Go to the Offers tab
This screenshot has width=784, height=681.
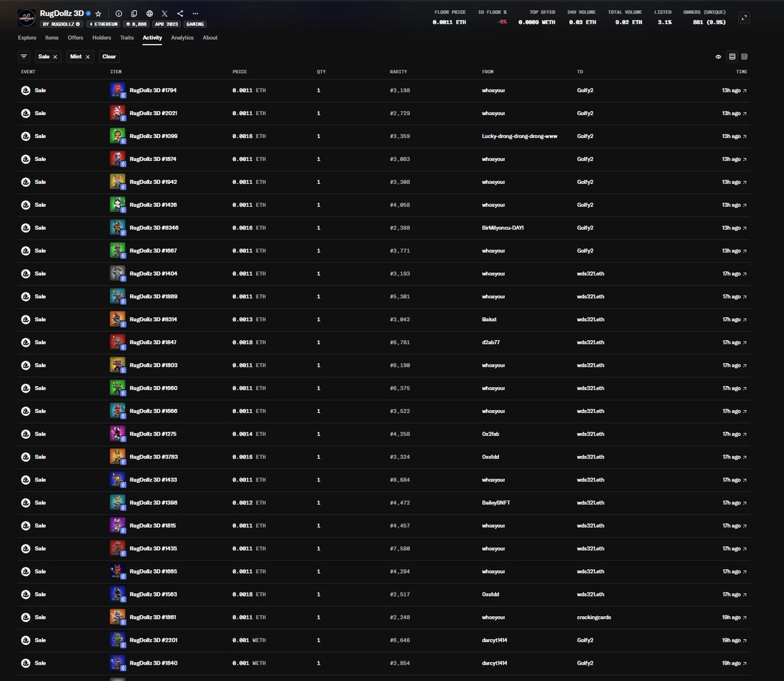click(75, 37)
